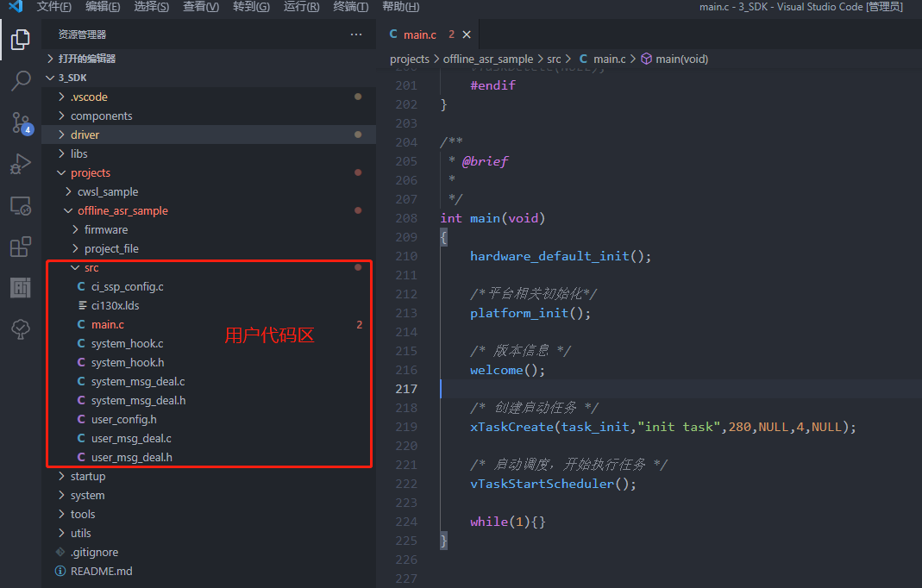Open user_config.h in the file tree
The height and width of the screenshot is (588, 922).
[123, 419]
